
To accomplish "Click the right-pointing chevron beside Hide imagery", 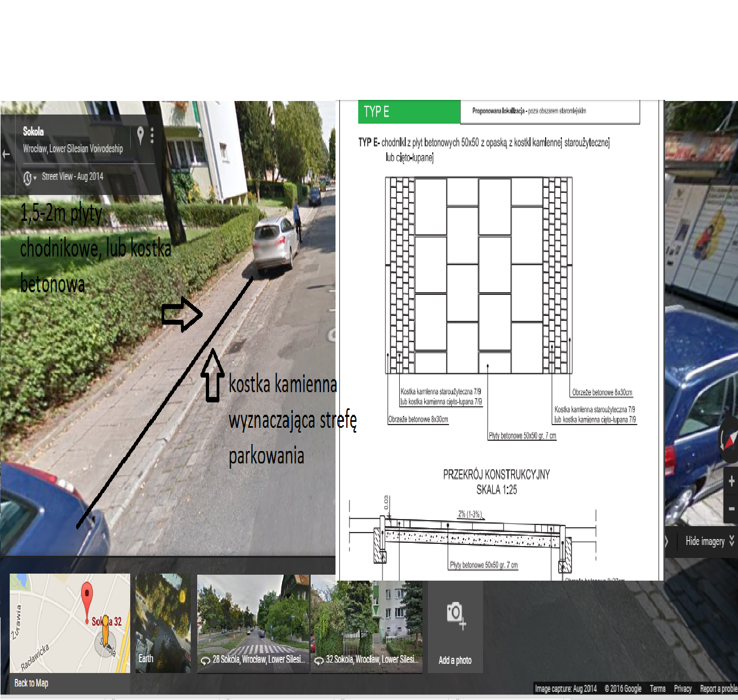I will (x=666, y=541).
